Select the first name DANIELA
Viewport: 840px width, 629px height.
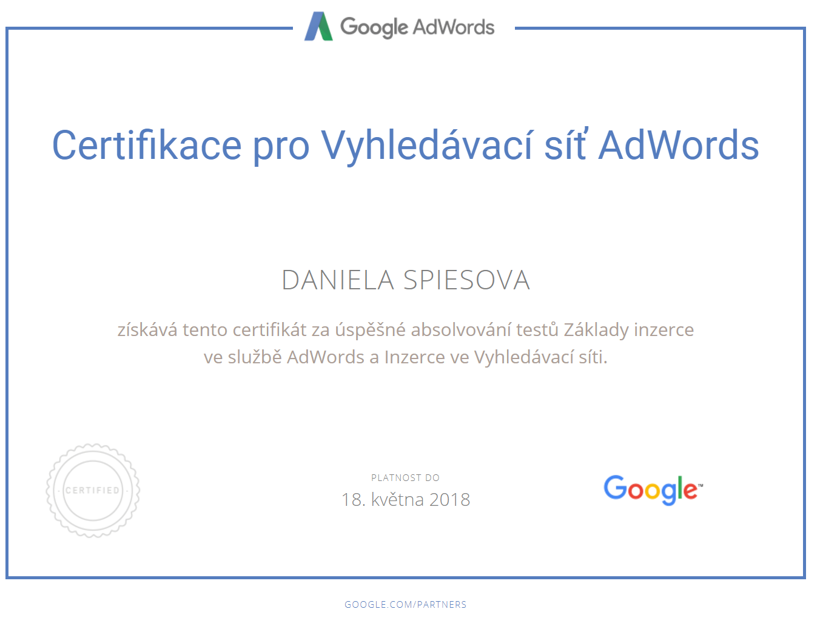tap(338, 280)
